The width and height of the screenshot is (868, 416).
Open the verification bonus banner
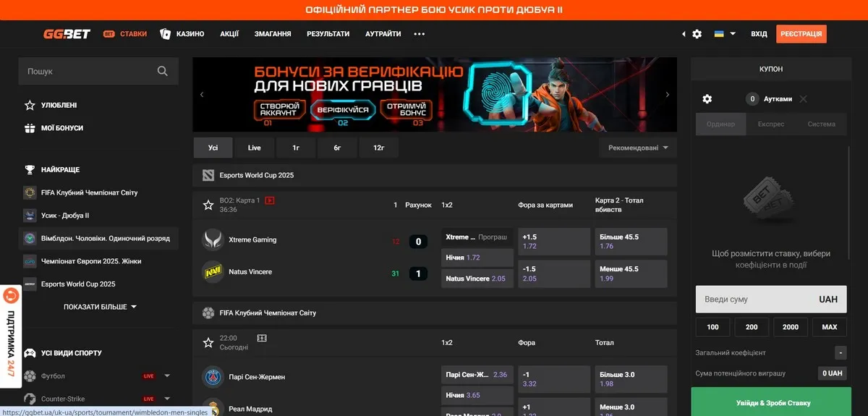[435, 95]
